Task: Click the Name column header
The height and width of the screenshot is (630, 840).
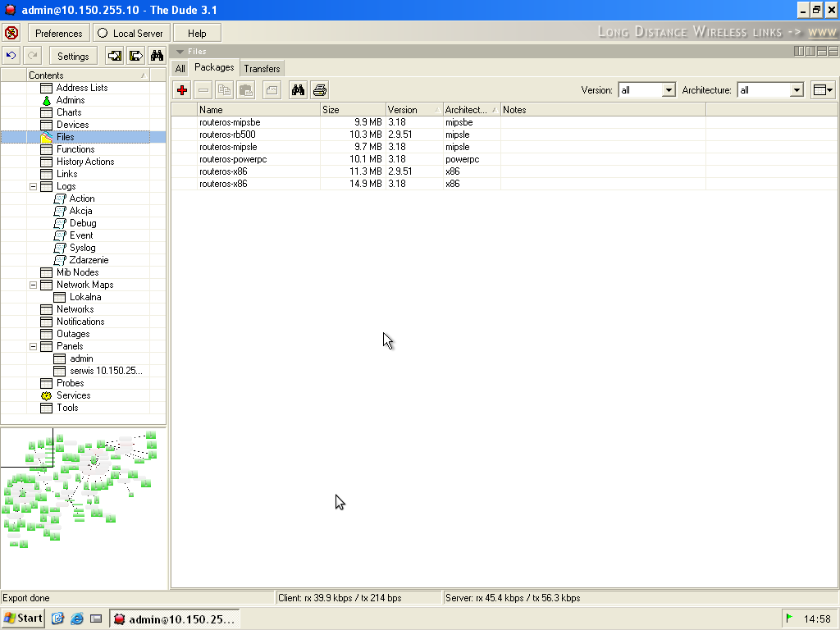Action: point(258,110)
